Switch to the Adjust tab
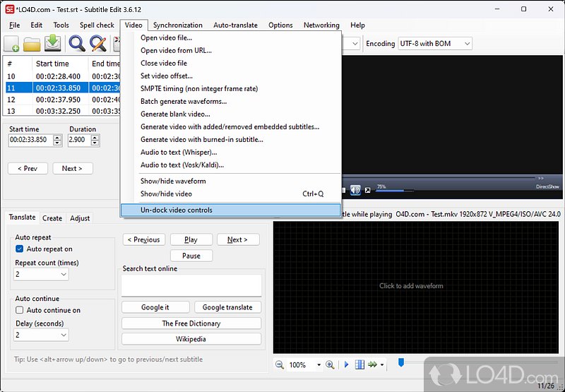 point(80,218)
